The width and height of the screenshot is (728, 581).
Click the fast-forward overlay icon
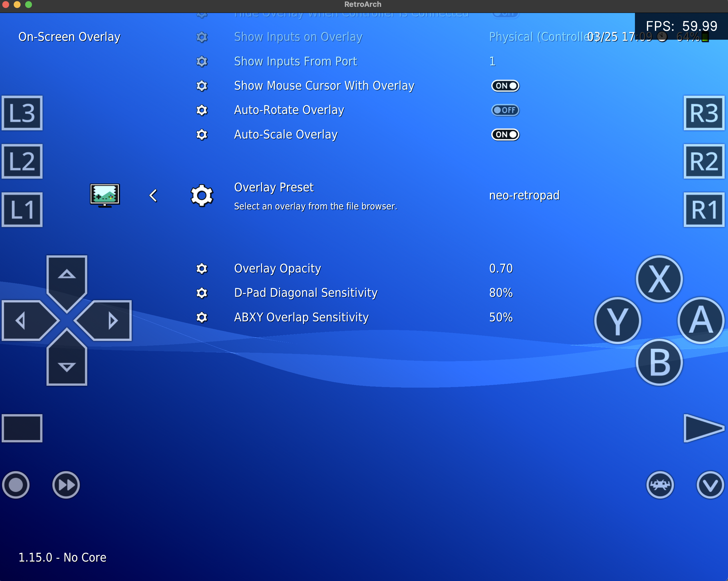pos(66,485)
